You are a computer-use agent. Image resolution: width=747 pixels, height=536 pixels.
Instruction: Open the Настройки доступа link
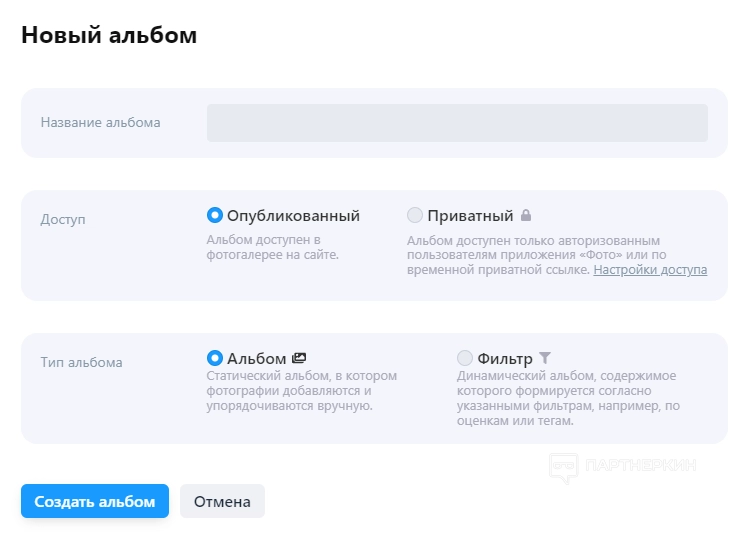tap(650, 270)
